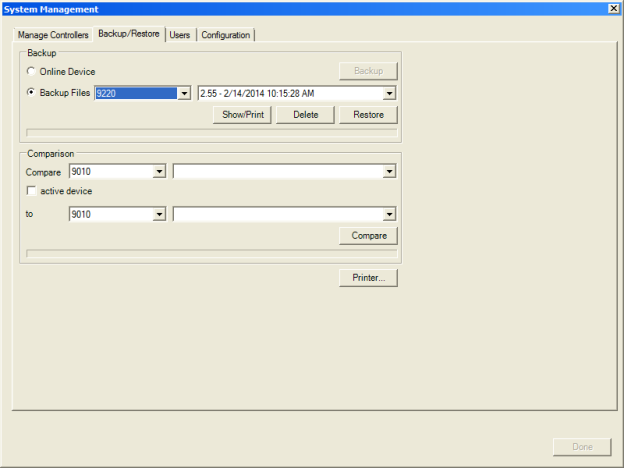
Task: Open the Configuration tab
Action: click(x=225, y=35)
